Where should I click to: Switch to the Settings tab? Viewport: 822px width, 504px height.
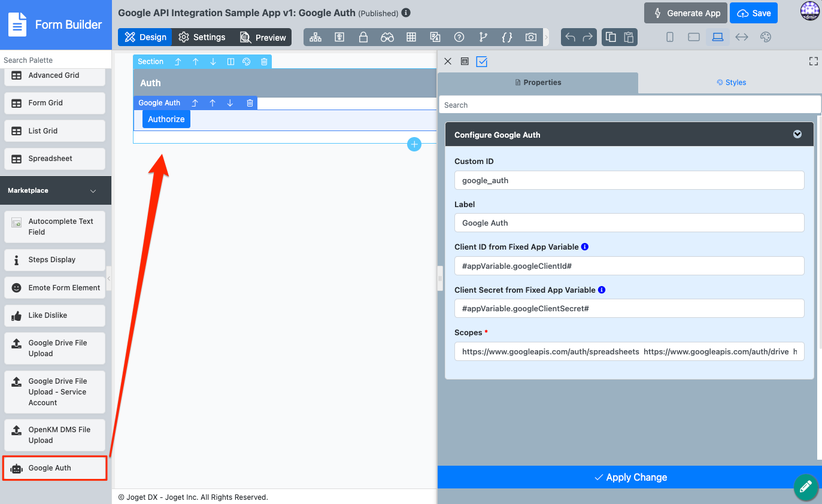click(202, 37)
